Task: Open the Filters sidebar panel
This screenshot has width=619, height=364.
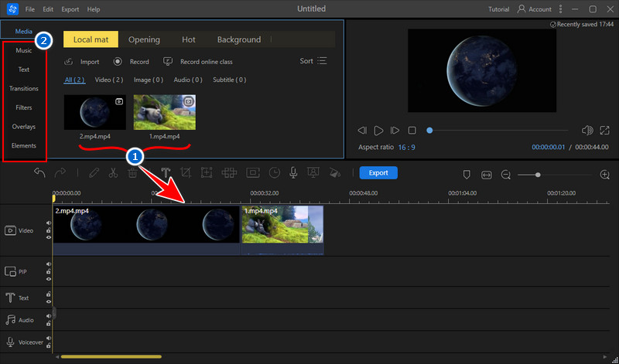Action: click(x=24, y=107)
